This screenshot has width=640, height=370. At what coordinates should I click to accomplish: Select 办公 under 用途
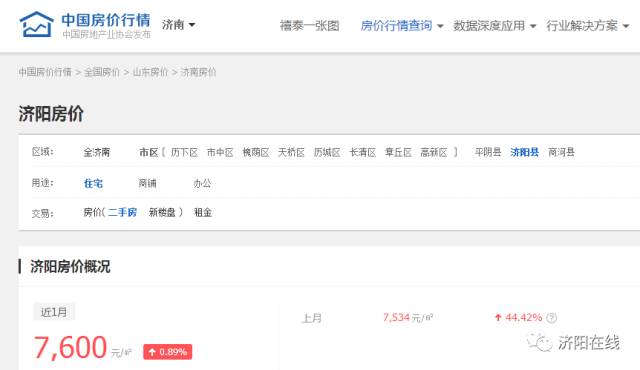202,183
